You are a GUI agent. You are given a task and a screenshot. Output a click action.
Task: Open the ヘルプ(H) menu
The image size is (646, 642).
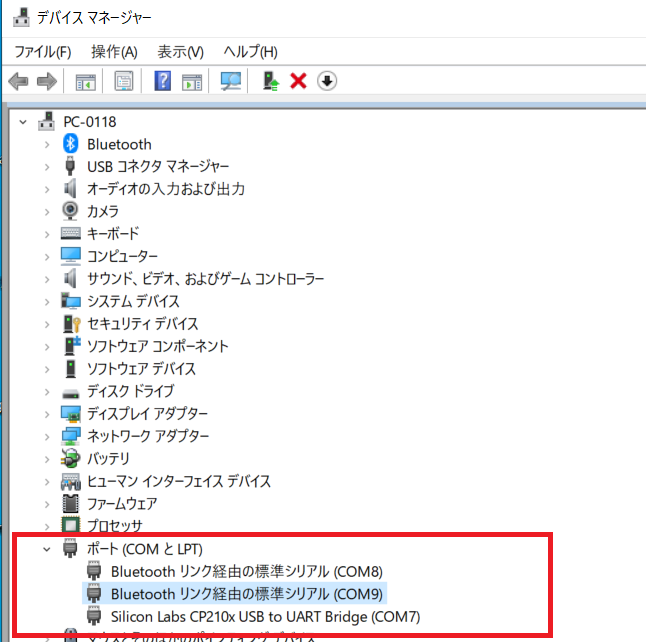click(x=250, y=51)
